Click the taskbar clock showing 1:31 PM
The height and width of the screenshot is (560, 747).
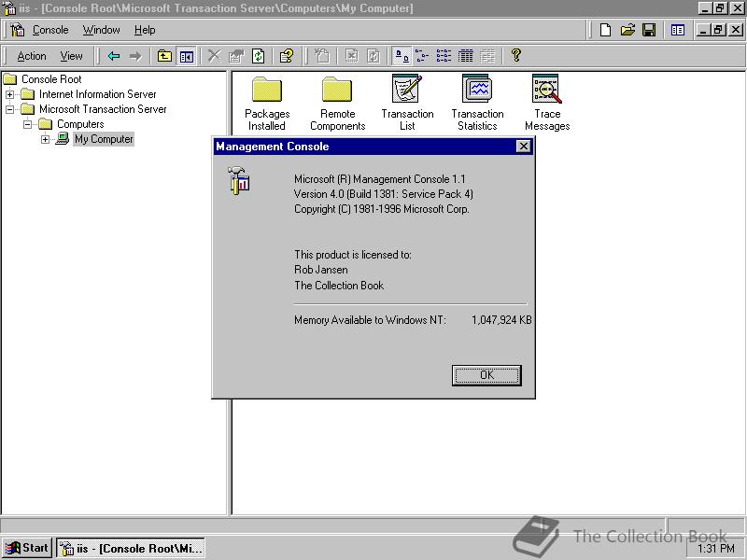[x=715, y=549]
